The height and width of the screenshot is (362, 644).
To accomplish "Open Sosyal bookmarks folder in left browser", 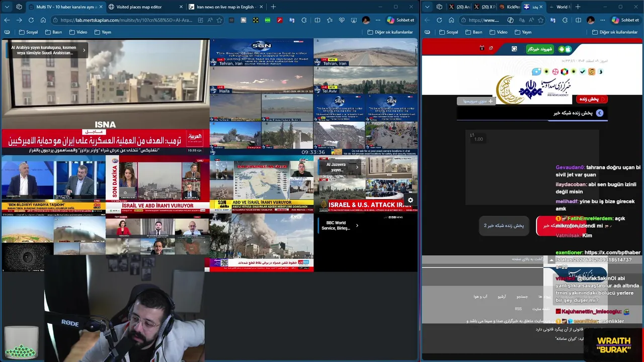I will pos(28,32).
